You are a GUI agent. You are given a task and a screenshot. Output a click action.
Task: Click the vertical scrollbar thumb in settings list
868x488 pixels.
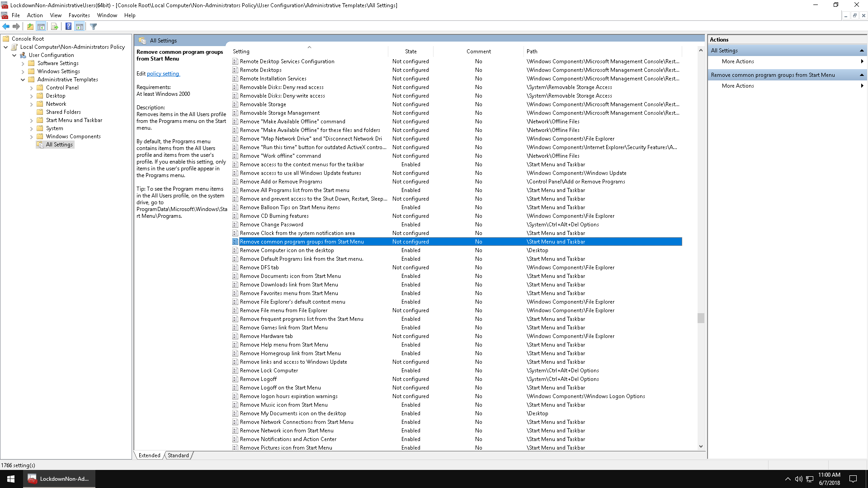(x=701, y=318)
